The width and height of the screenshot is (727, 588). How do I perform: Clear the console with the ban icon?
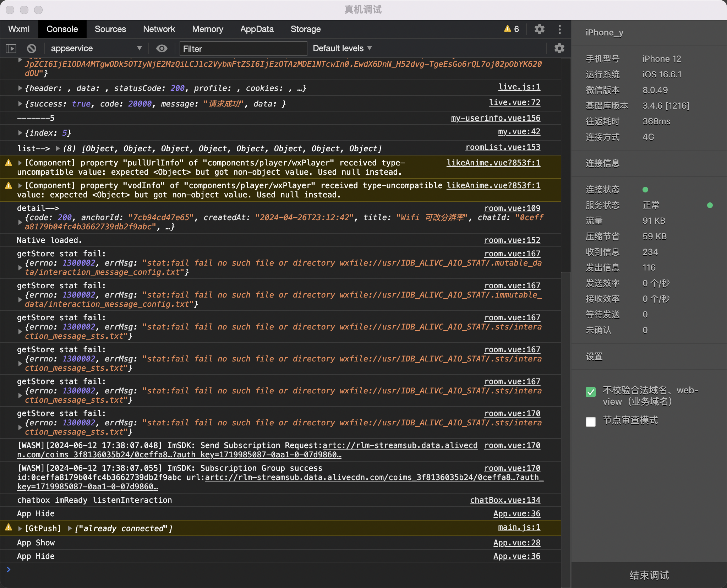[x=32, y=48]
